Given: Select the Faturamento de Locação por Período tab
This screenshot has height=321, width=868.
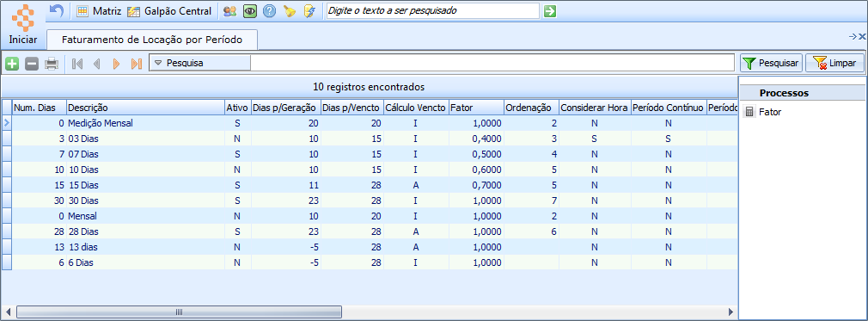Looking at the screenshot, I should (x=152, y=40).
